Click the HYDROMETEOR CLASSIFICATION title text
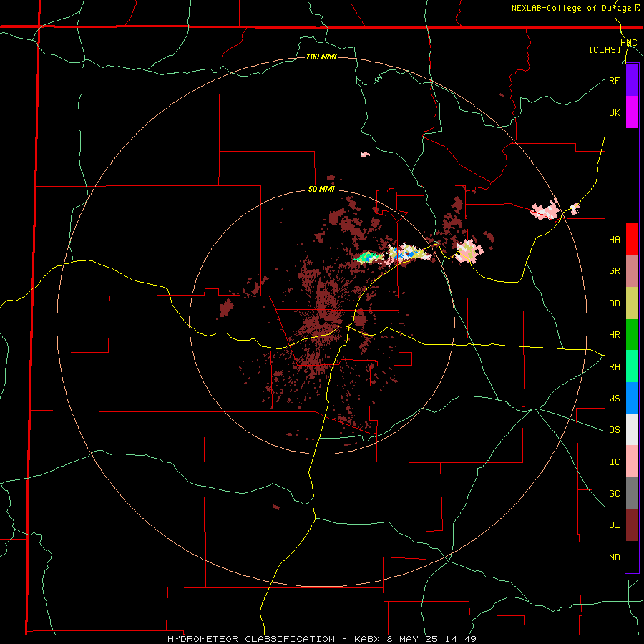The image size is (644, 644). (251, 639)
